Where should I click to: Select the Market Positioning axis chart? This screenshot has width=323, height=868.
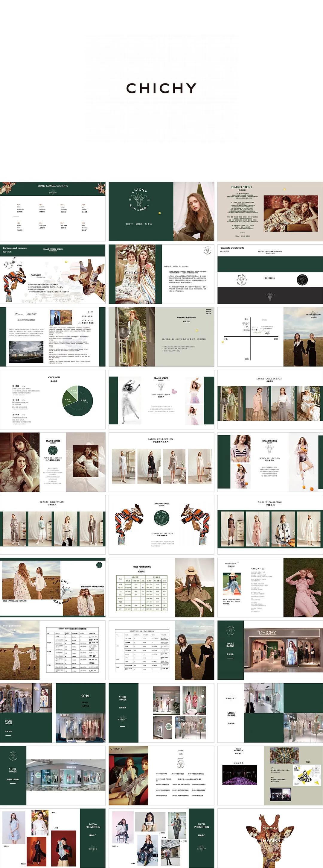tap(250, 339)
